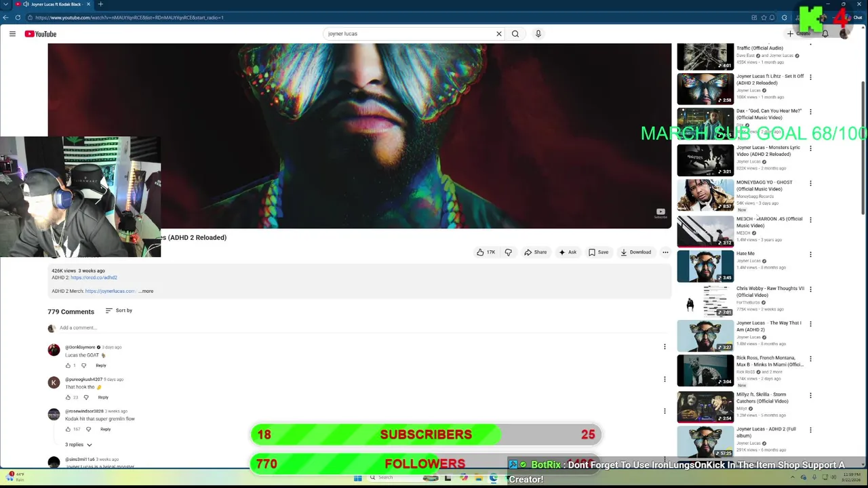Open 'Monsters Lyric Video' suggested title
Image resolution: width=868 pixels, height=488 pixels.
click(768, 151)
